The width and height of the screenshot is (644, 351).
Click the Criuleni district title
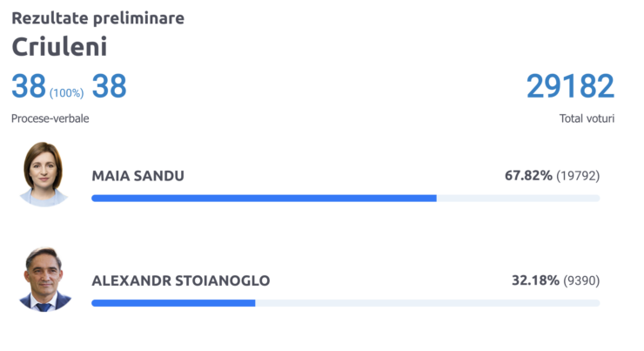click(x=59, y=46)
